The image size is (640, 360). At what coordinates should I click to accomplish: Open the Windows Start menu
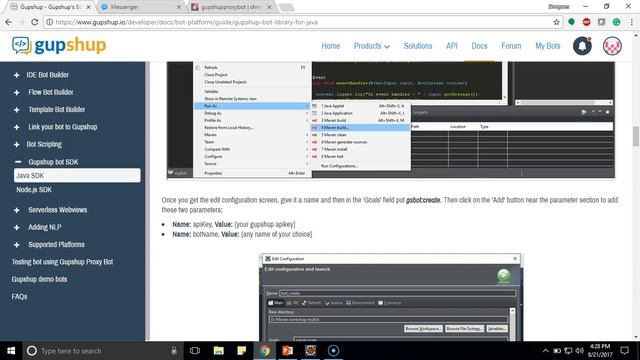click(x=11, y=351)
